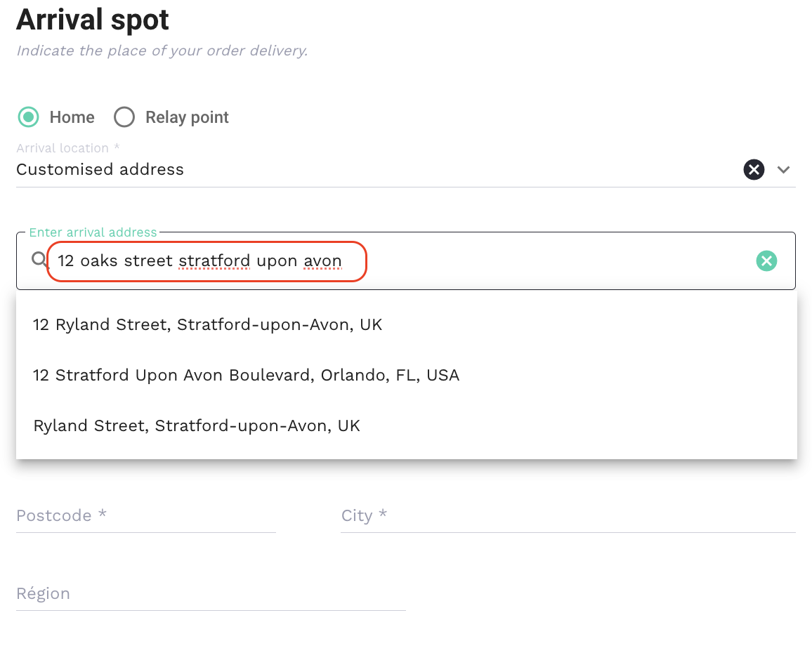This screenshot has width=812, height=653.
Task: Clear the Customised address selection with black X
Action: pyautogui.click(x=754, y=169)
